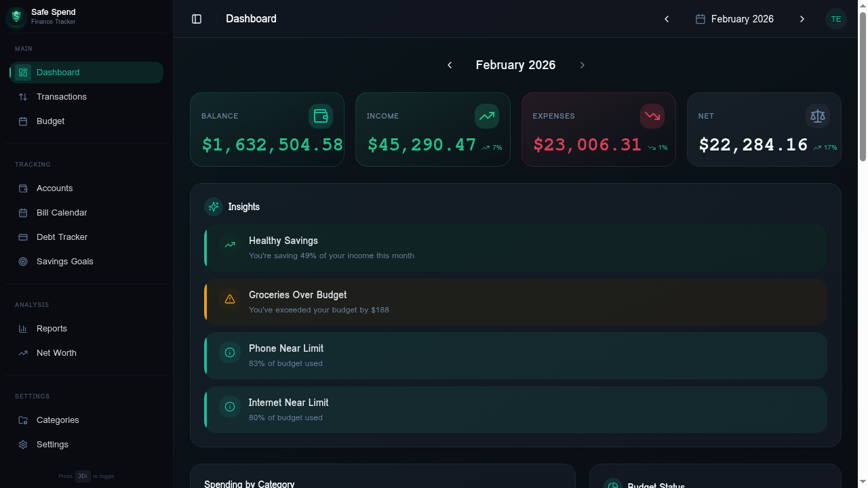The image size is (868, 488).
Task: Advance to next month with top-right chevron
Action: click(802, 19)
